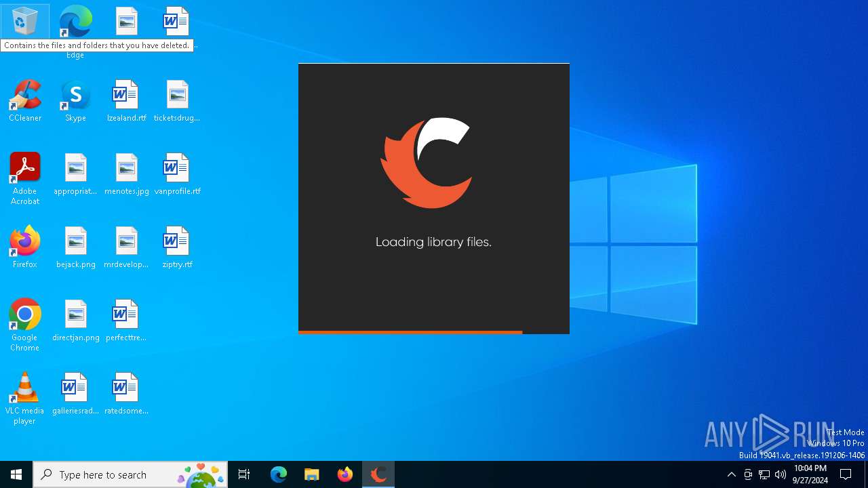Open the vanprofile.rtf document

pos(177,174)
